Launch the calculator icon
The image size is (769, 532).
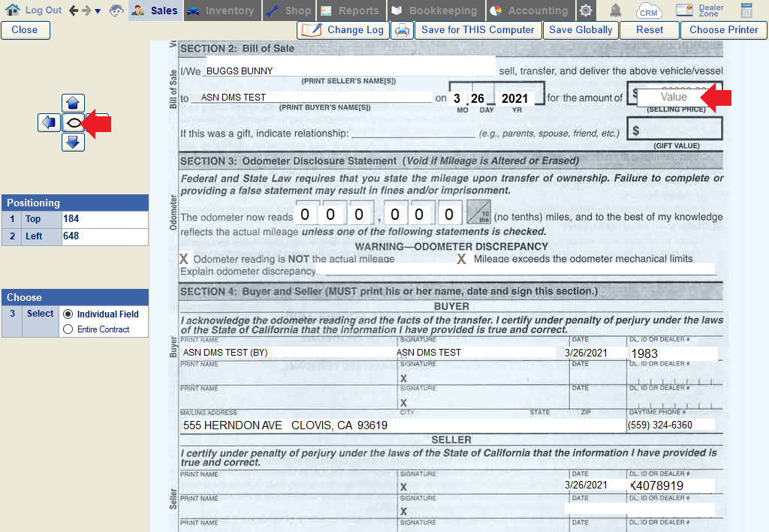click(746, 11)
